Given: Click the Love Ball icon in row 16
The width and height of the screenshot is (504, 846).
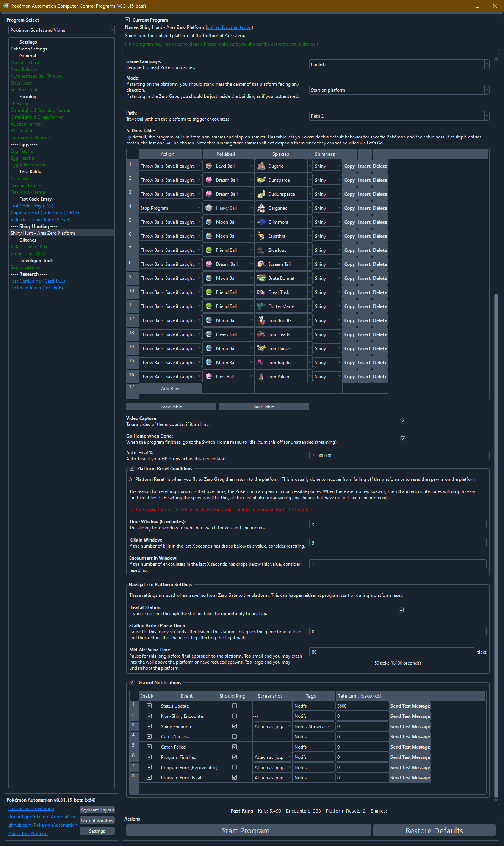Looking at the screenshot, I should [x=209, y=377].
